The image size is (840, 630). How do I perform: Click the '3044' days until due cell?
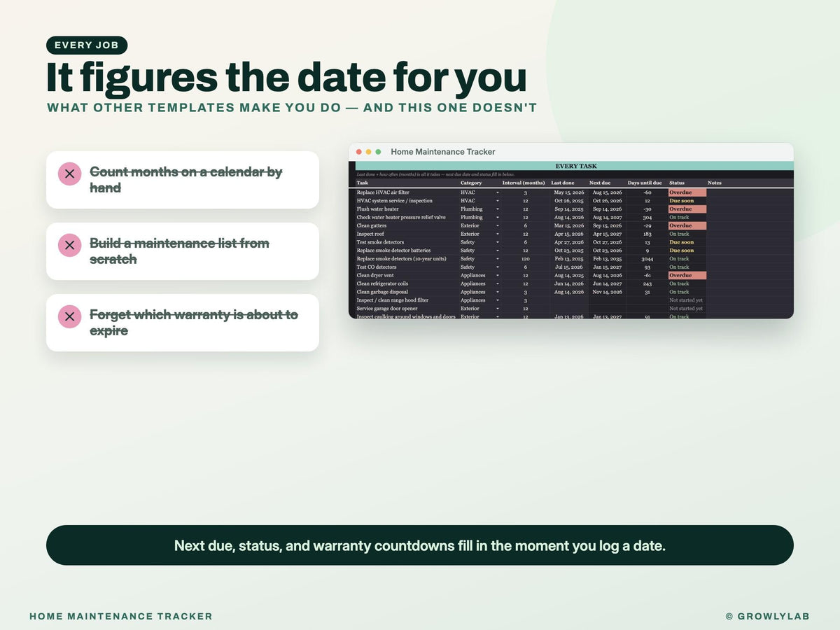[x=647, y=259]
